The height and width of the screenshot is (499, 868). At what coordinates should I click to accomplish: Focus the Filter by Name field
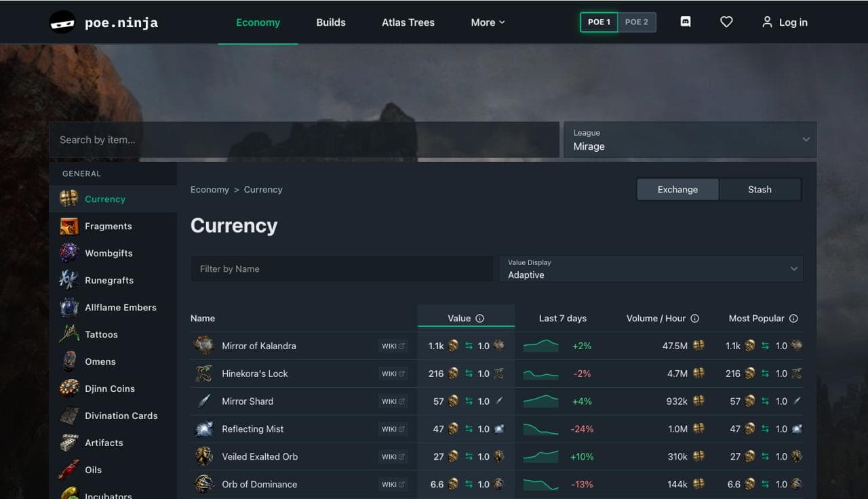(x=342, y=268)
